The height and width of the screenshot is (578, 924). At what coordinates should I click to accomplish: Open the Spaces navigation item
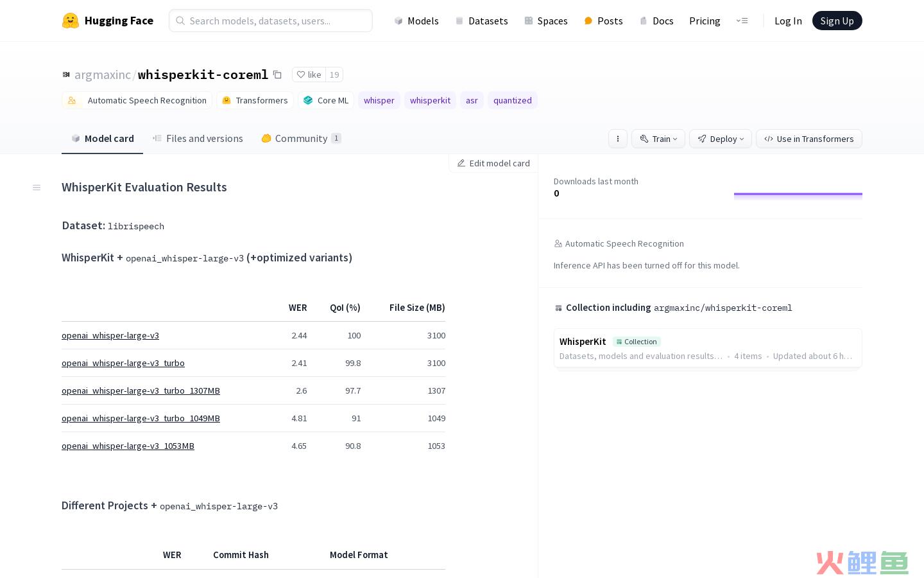tap(546, 21)
